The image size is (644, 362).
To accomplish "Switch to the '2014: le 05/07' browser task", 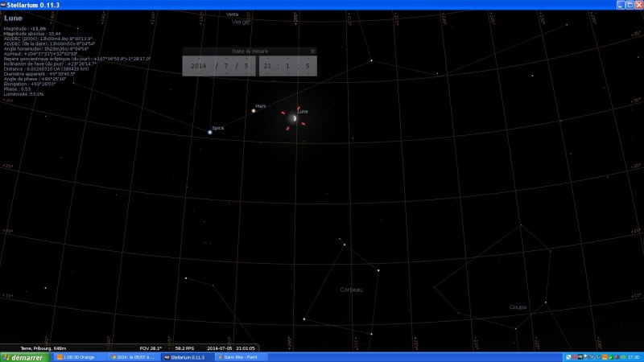I will (134, 357).
